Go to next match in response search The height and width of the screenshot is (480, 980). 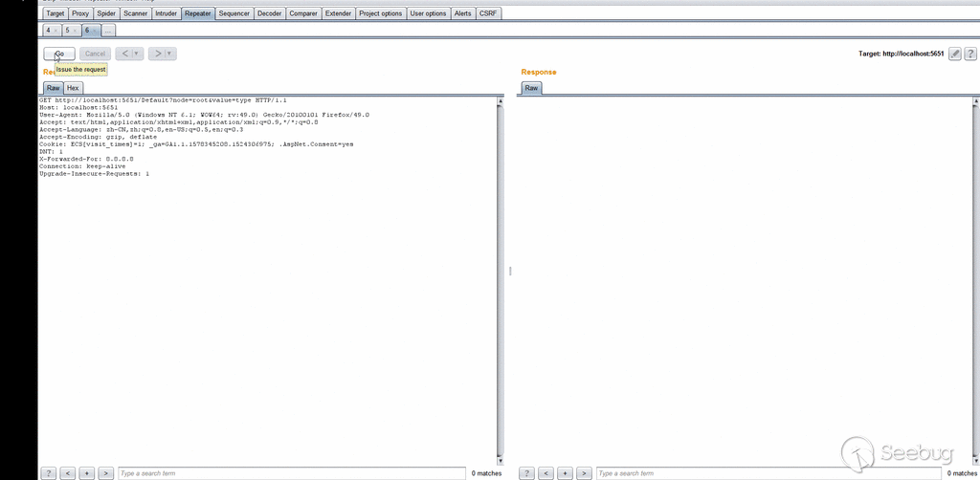(x=584, y=473)
